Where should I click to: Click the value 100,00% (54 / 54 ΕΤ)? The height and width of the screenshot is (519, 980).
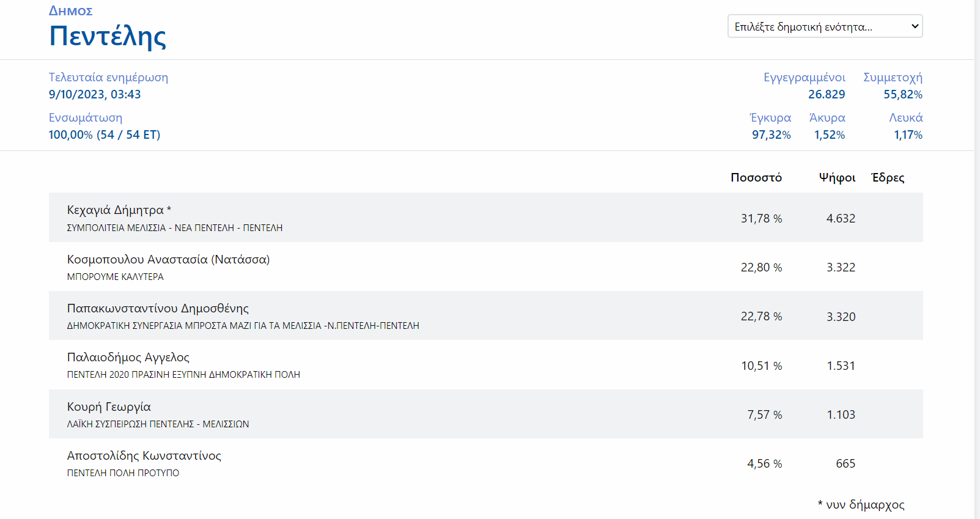pyautogui.click(x=105, y=135)
